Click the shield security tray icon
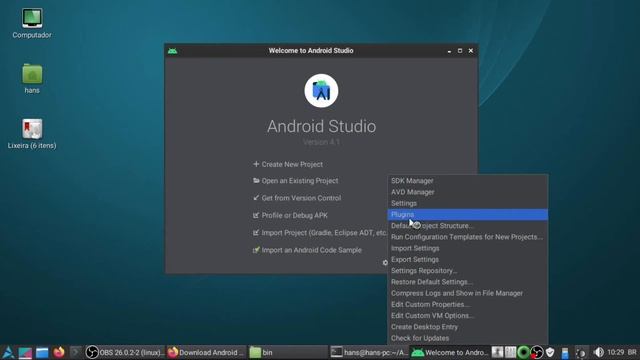The height and width of the screenshot is (360, 640). point(550,352)
